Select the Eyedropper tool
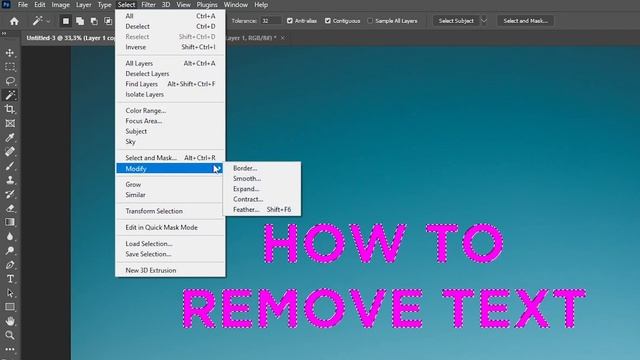This screenshot has height=360, width=640. point(10,137)
